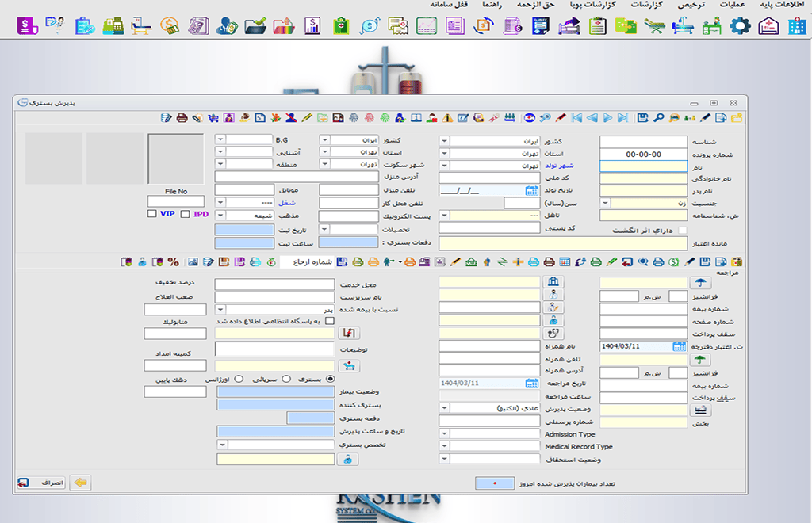The height and width of the screenshot is (523, 812).
Task: Open the calendar picker for تاریخ مراجعه
Action: click(x=532, y=384)
